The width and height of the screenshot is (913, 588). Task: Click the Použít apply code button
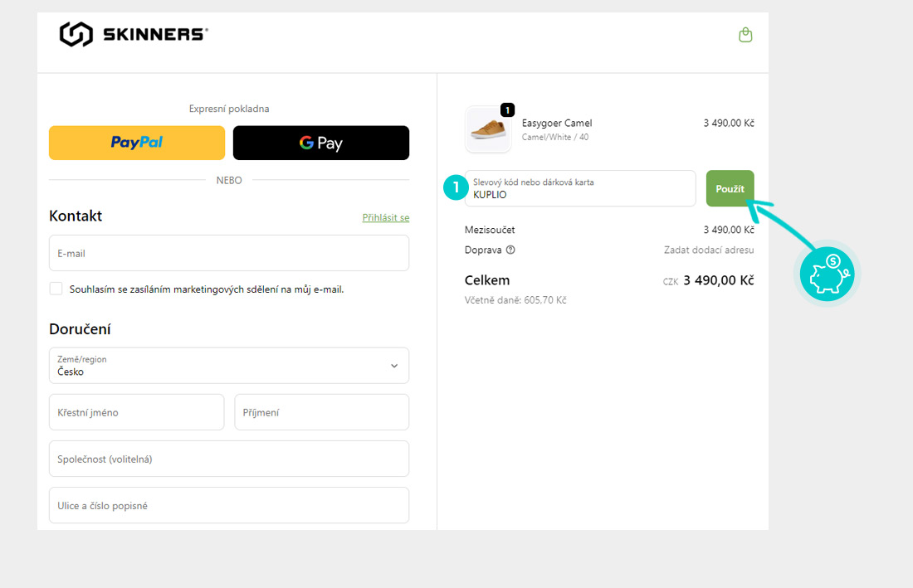point(730,188)
